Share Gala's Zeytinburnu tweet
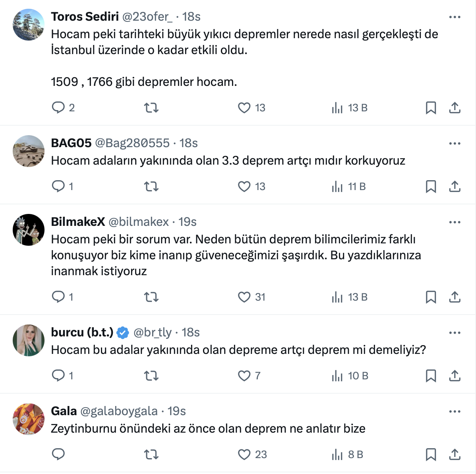The image size is (476, 474). point(455,455)
